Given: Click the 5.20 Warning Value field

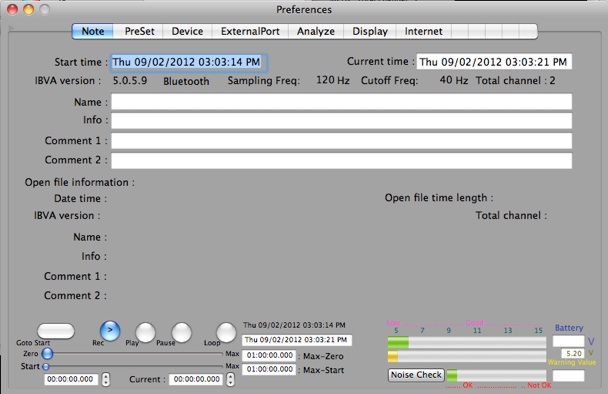Looking at the screenshot, I should pyautogui.click(x=572, y=353).
